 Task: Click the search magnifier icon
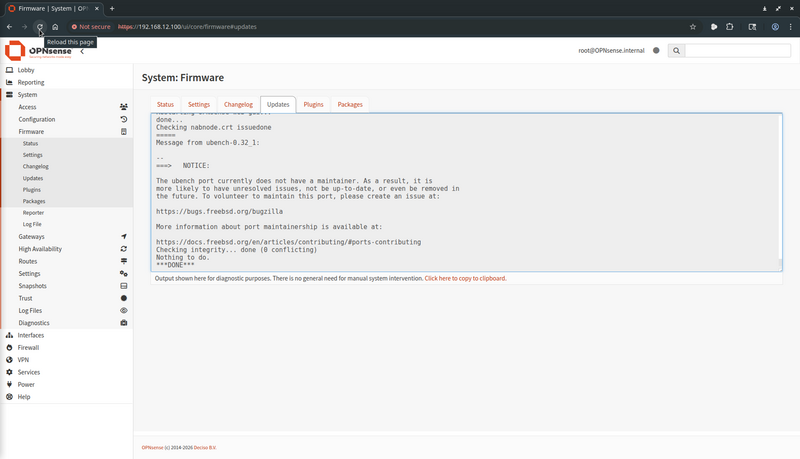click(x=676, y=50)
